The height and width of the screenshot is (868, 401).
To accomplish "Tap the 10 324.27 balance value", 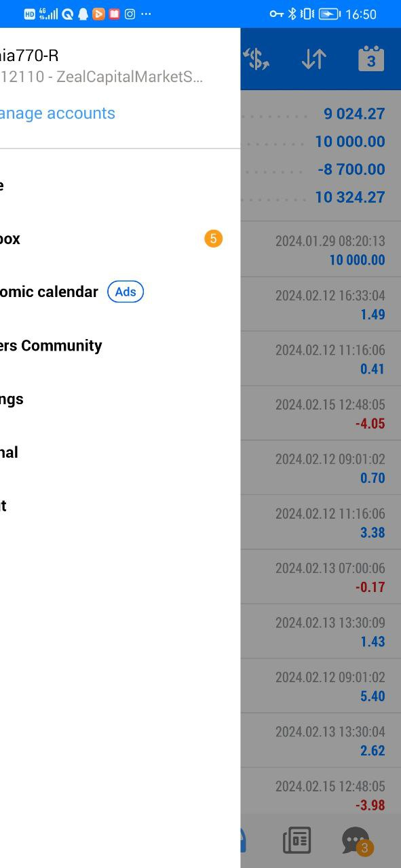I will click(350, 197).
